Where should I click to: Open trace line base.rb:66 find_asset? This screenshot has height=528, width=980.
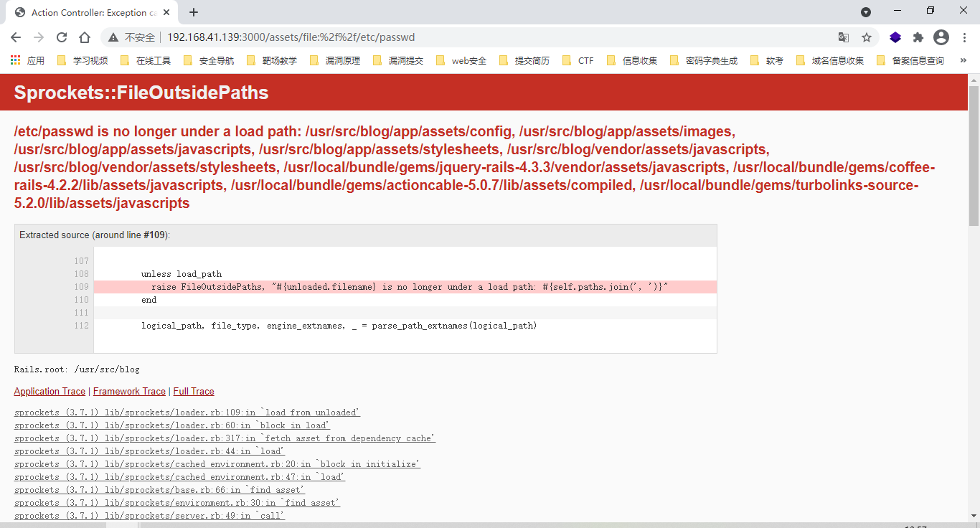159,490
